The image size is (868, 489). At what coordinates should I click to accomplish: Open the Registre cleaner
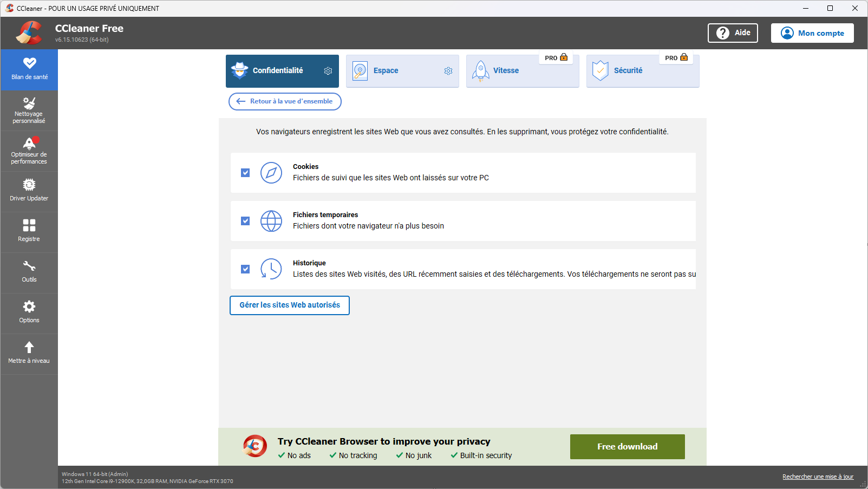pos(29,232)
